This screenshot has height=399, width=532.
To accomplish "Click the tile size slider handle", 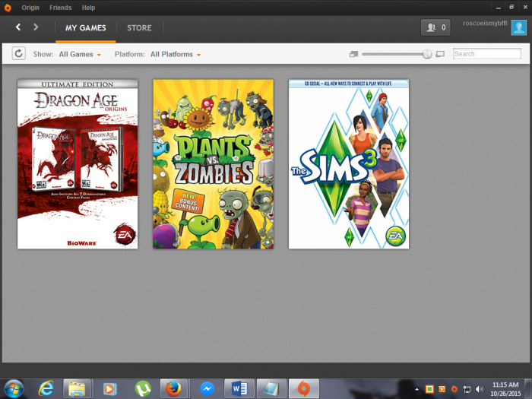I will [427, 54].
